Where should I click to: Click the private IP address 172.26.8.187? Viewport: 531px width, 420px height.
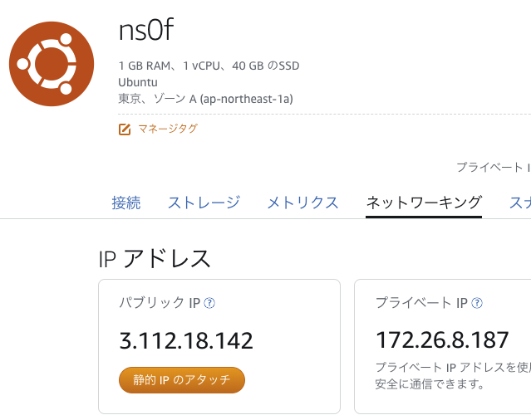coord(442,340)
